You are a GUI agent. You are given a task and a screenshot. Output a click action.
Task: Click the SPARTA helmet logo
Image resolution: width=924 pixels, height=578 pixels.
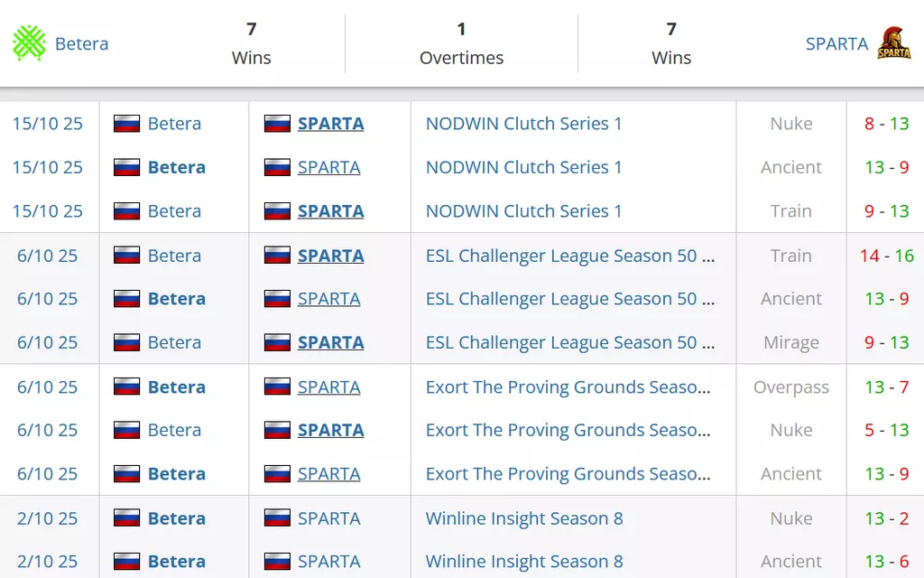pyautogui.click(x=894, y=43)
